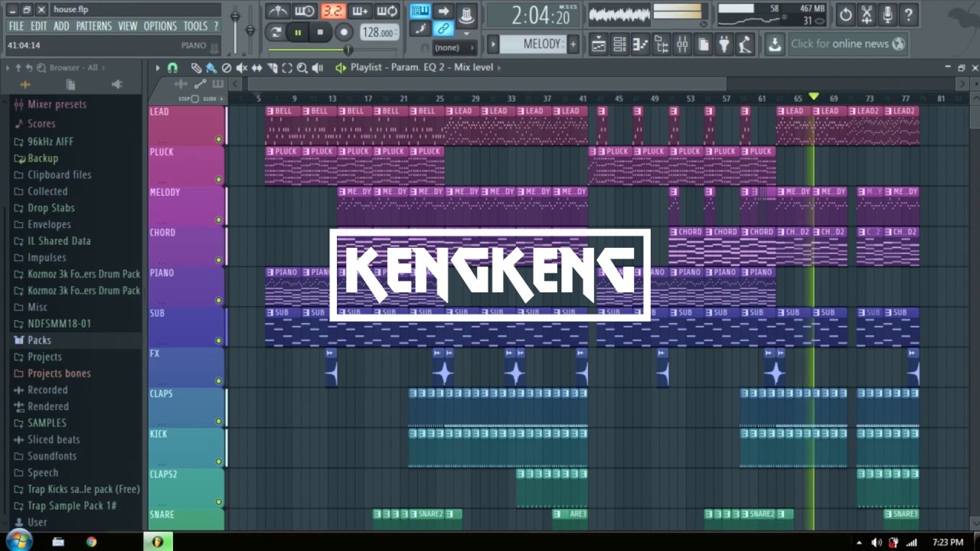Viewport: 980px width, 551px height.
Task: Open the audio editor scissors button
Action: click(867, 15)
